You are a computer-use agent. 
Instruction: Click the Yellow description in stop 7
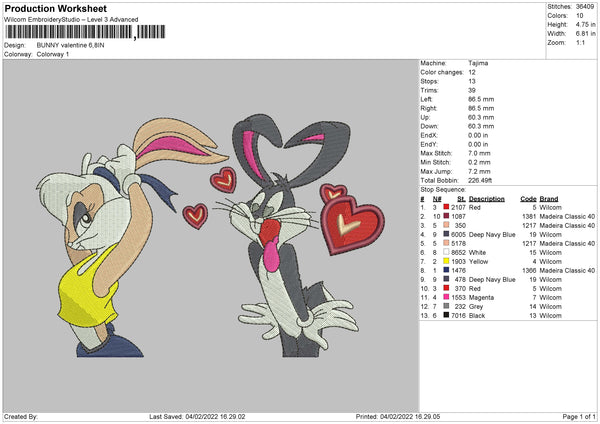coord(478,261)
